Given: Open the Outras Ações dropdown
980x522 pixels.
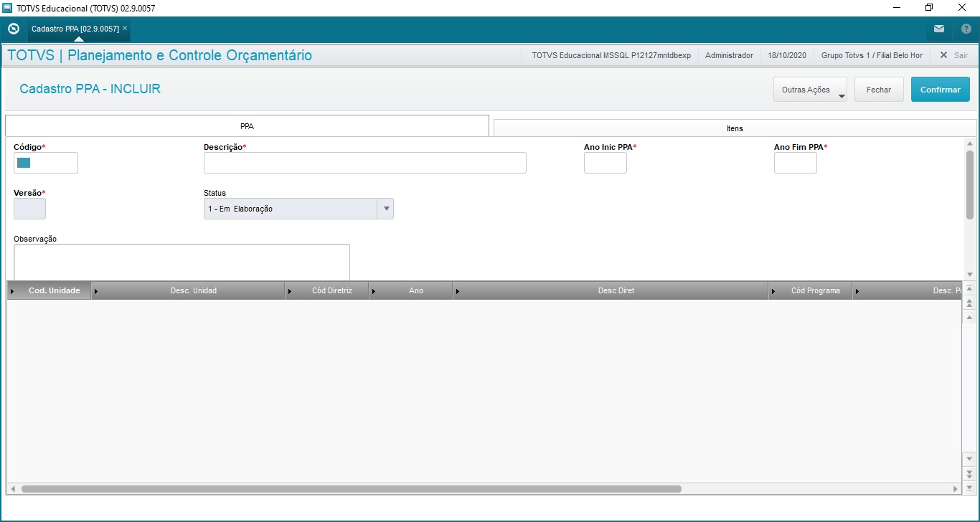Looking at the screenshot, I should tap(810, 90).
